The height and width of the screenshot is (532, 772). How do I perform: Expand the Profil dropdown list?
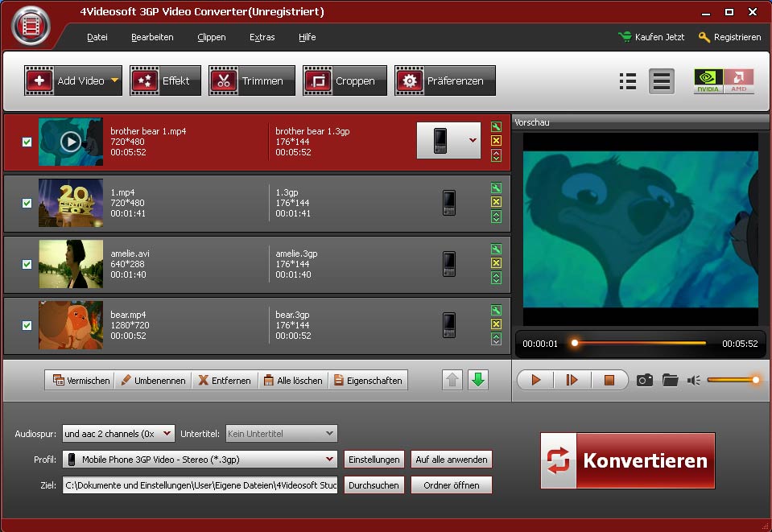(329, 460)
